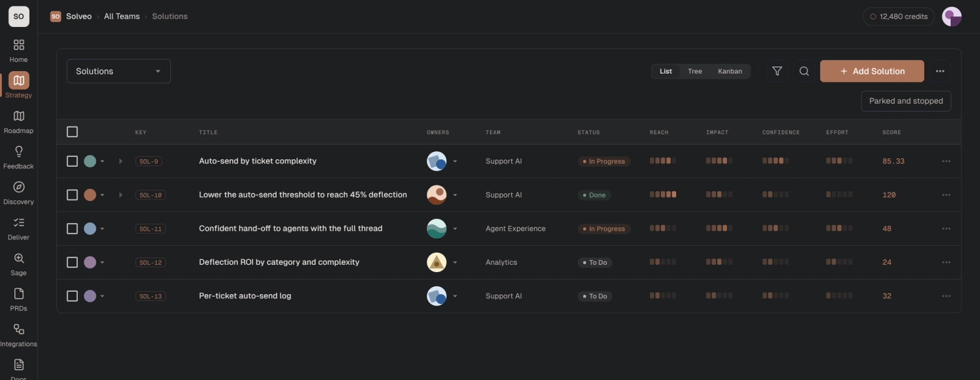Screen dimensions: 980x380
Task: Open the color dropdown arrow for SOL-11
Action: point(102,229)
